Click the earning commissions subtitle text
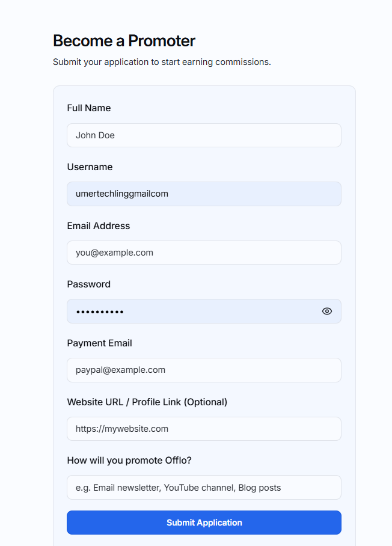Viewport: 392px width, 546px height. pyautogui.click(x=162, y=62)
